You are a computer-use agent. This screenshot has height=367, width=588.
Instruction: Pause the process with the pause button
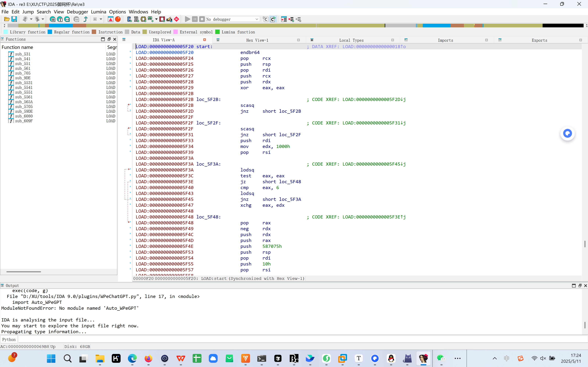(x=195, y=19)
